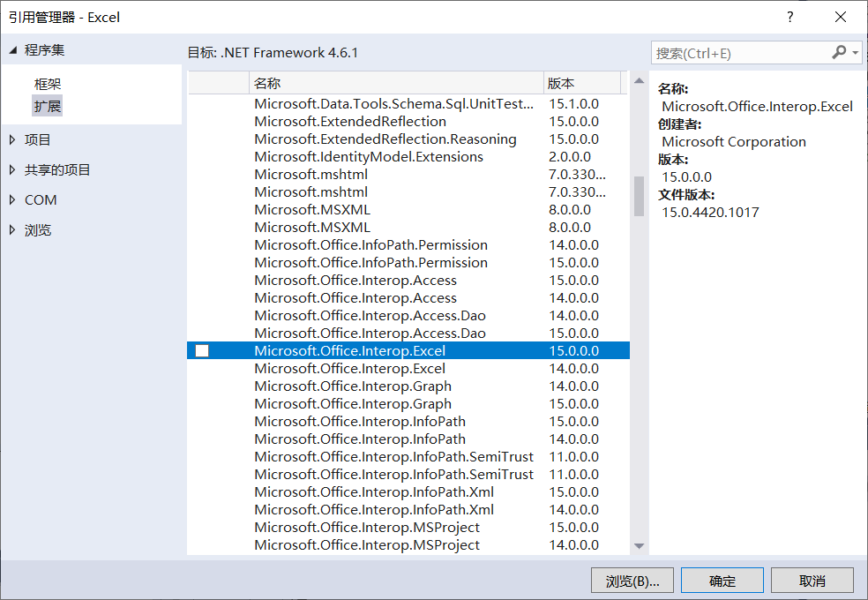The image size is (868, 600).
Task: Select the 共享的项目 category label
Action: (x=57, y=170)
